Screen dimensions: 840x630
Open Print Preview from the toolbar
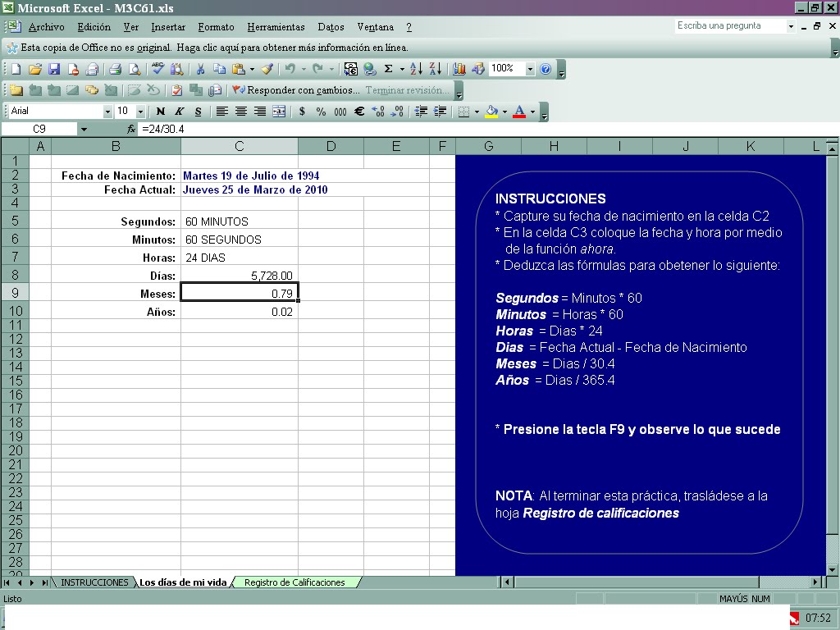pos(135,69)
